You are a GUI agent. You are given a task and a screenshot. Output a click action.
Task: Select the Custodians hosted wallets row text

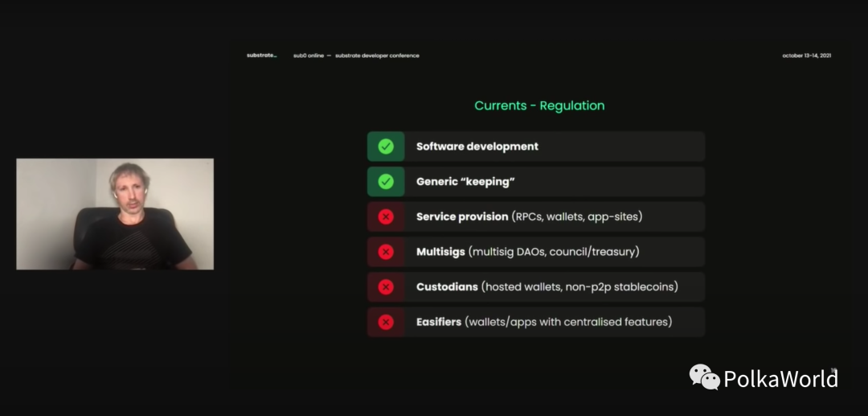point(547,287)
